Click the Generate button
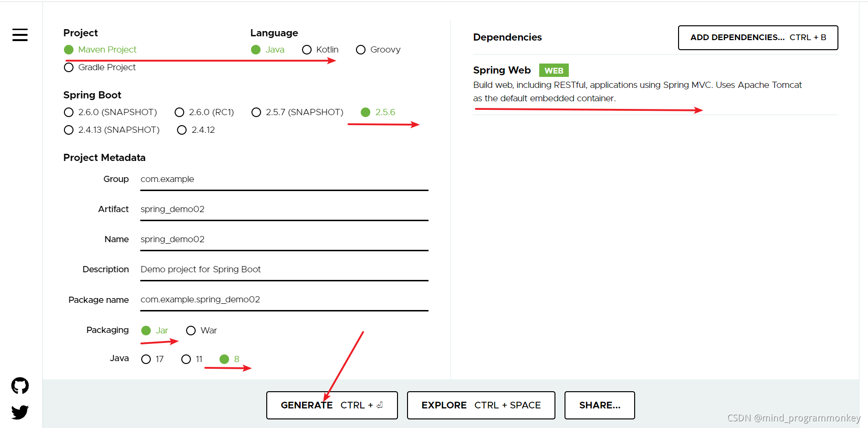The image size is (868, 428). pos(332,405)
